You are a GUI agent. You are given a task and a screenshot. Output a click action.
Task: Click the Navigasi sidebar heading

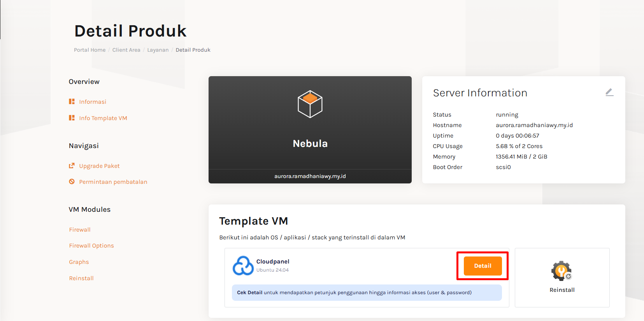[x=84, y=146]
